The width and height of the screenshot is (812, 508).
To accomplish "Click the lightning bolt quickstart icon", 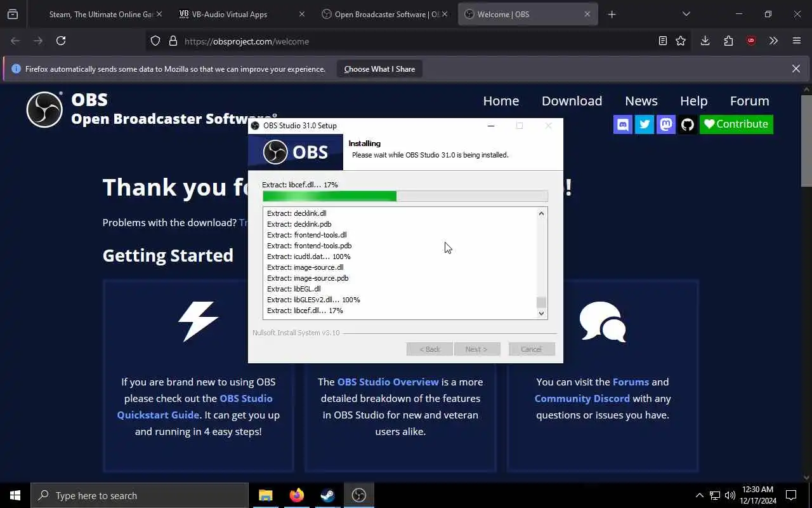I will tap(198, 321).
